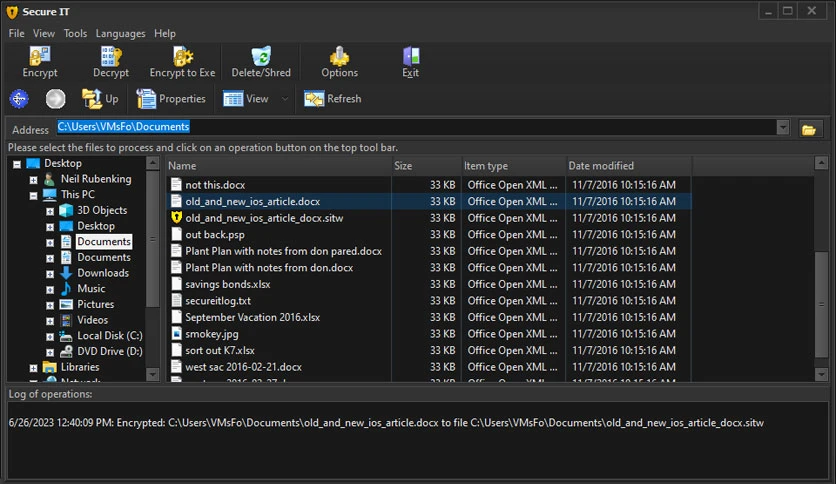Click the Exit door icon
Image resolution: width=836 pixels, height=484 pixels.
pos(411,57)
